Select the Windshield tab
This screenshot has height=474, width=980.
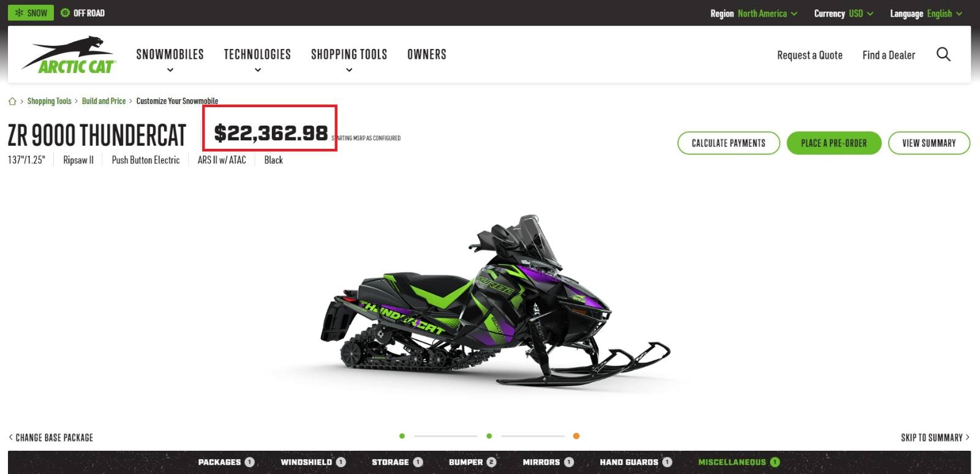click(x=313, y=462)
